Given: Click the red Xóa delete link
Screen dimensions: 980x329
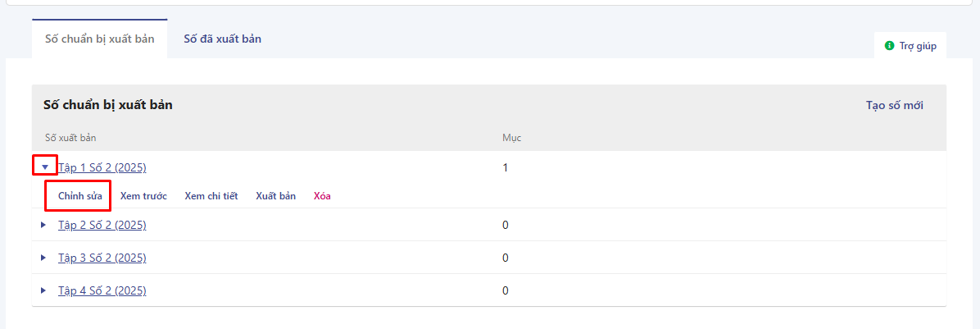Looking at the screenshot, I should click(x=322, y=196).
